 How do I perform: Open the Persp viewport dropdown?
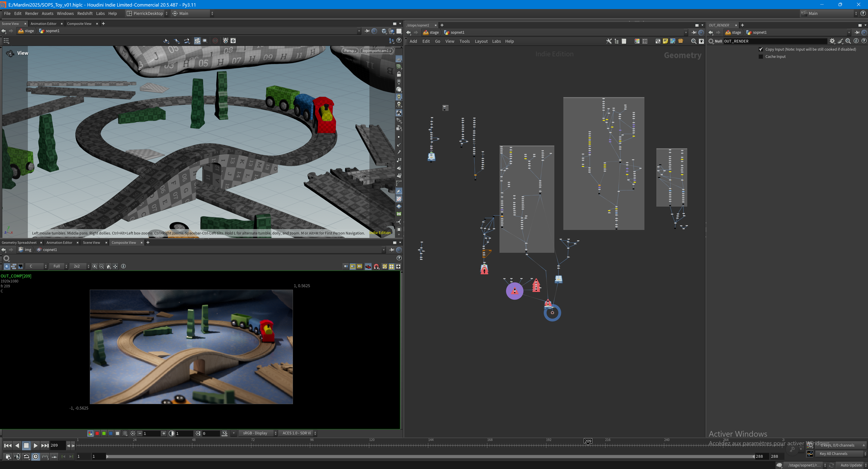coord(350,50)
